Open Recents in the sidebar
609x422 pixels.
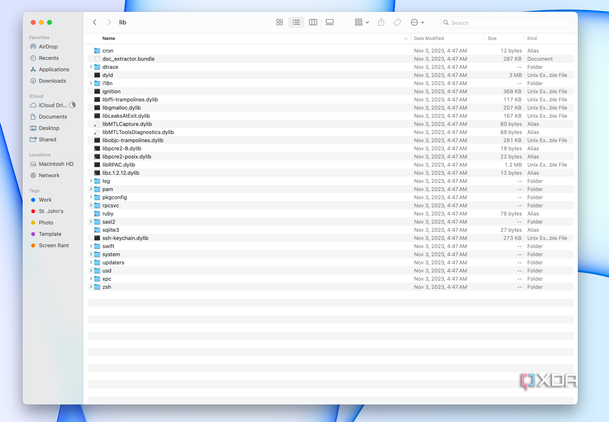pos(49,58)
